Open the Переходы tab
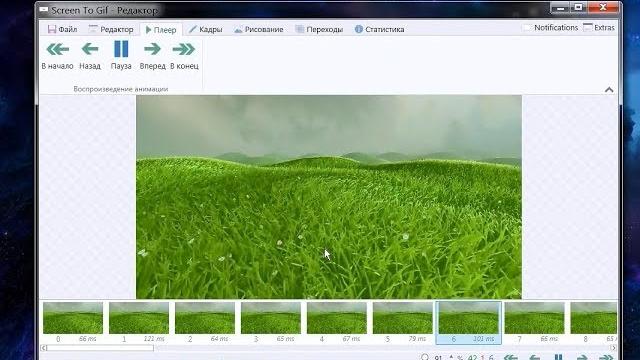 pos(319,29)
